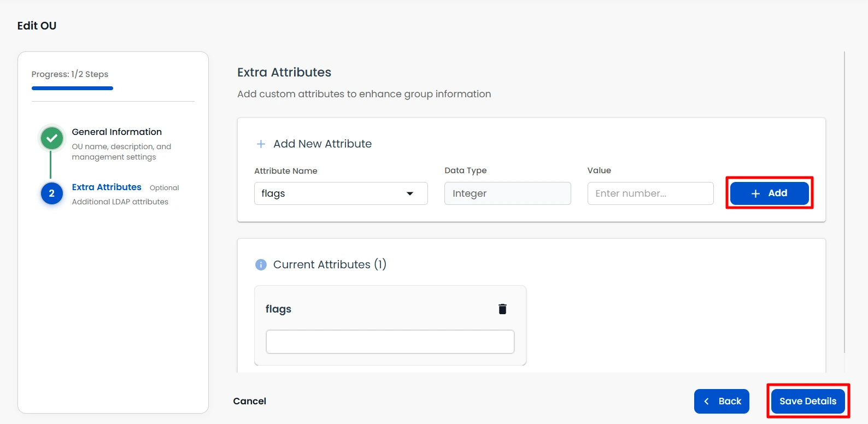Click the green checkmark for General Information step
The width and height of the screenshot is (868, 424).
[52, 138]
